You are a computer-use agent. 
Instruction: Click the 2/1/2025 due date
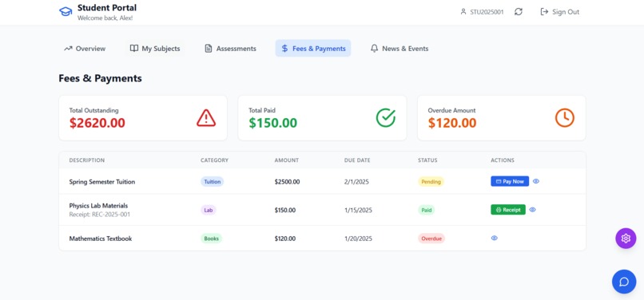click(x=356, y=182)
